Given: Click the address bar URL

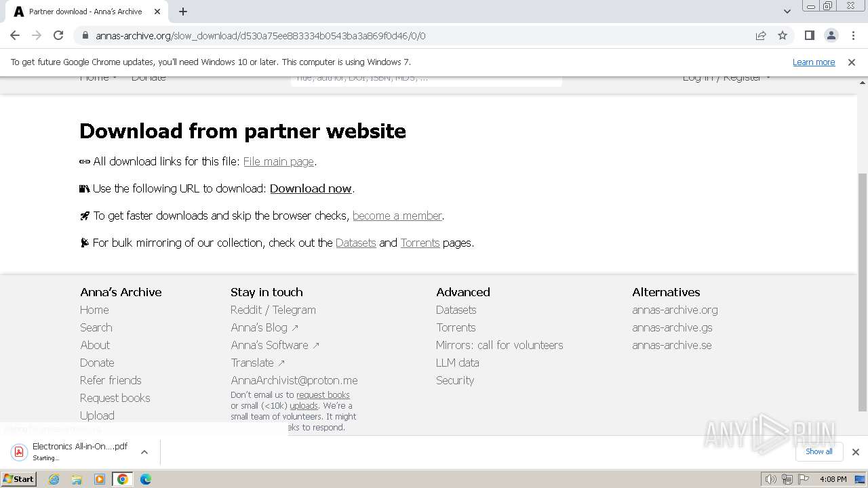Looking at the screenshot, I should [x=260, y=35].
